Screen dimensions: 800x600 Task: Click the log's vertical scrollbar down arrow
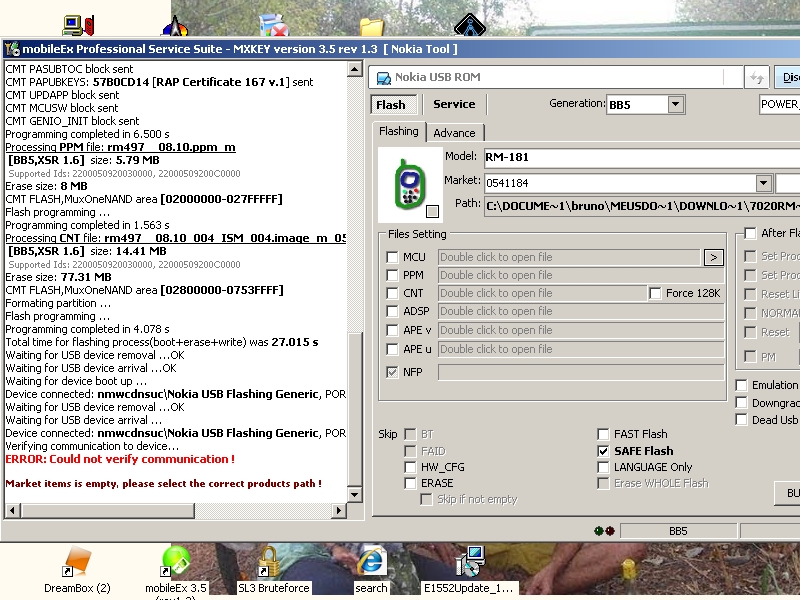pos(355,494)
